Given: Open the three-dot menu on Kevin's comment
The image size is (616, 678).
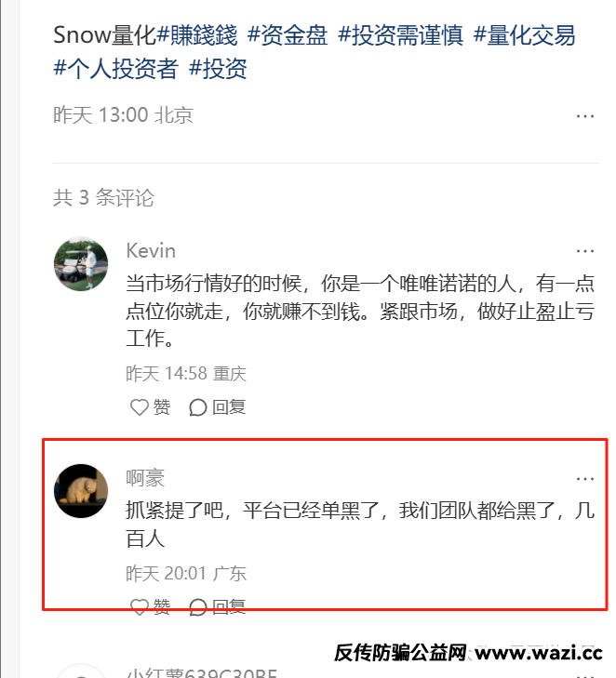Looking at the screenshot, I should coord(585,251).
